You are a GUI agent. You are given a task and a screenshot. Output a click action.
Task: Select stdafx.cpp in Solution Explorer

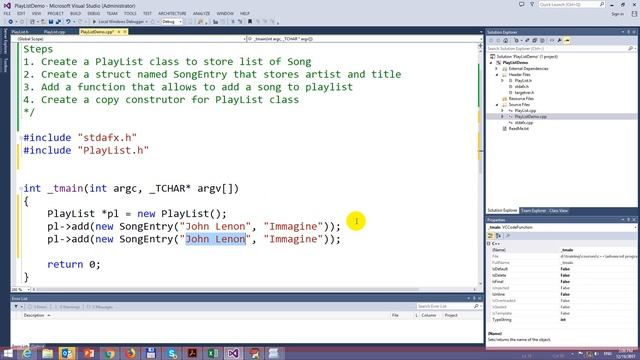524,122
